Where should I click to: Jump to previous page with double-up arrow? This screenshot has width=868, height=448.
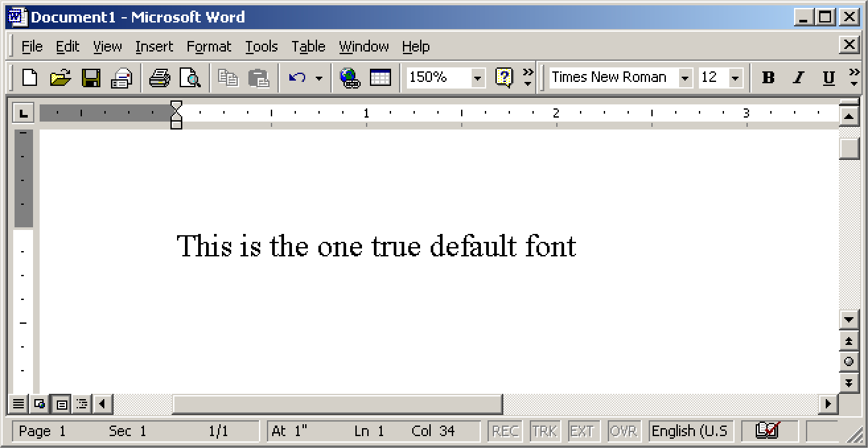point(849,340)
